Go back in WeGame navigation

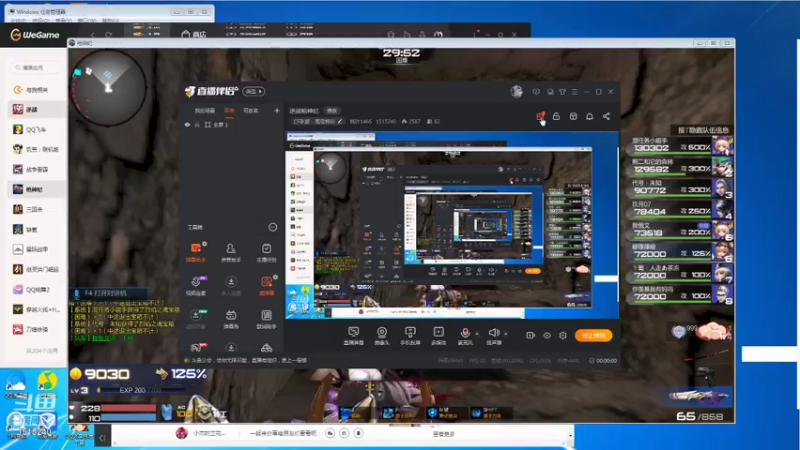pos(92,35)
